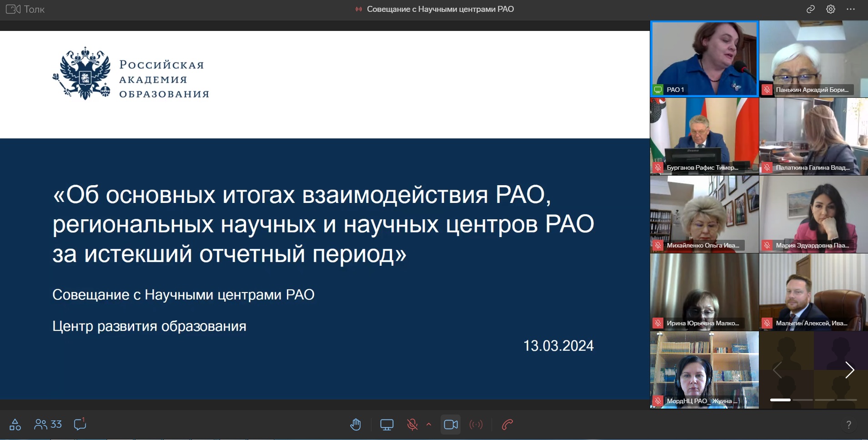The image size is (868, 440).
Task: Open the chat panel with unread message
Action: click(80, 424)
